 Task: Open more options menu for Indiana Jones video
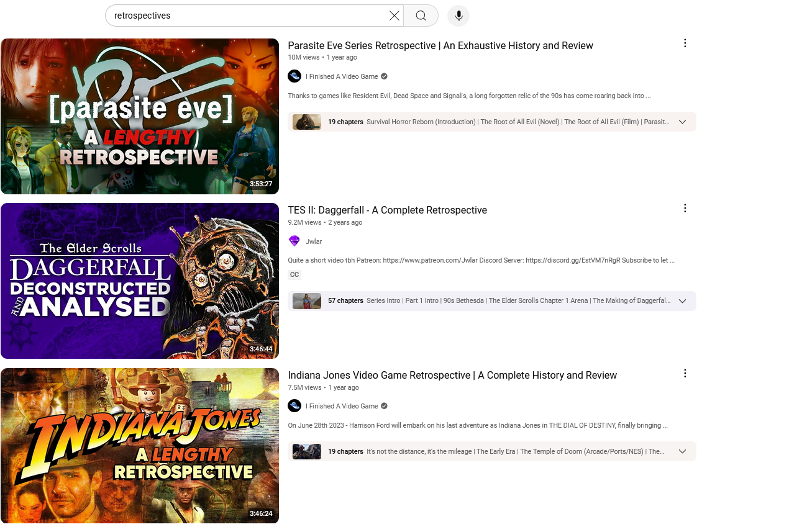pyautogui.click(x=685, y=373)
